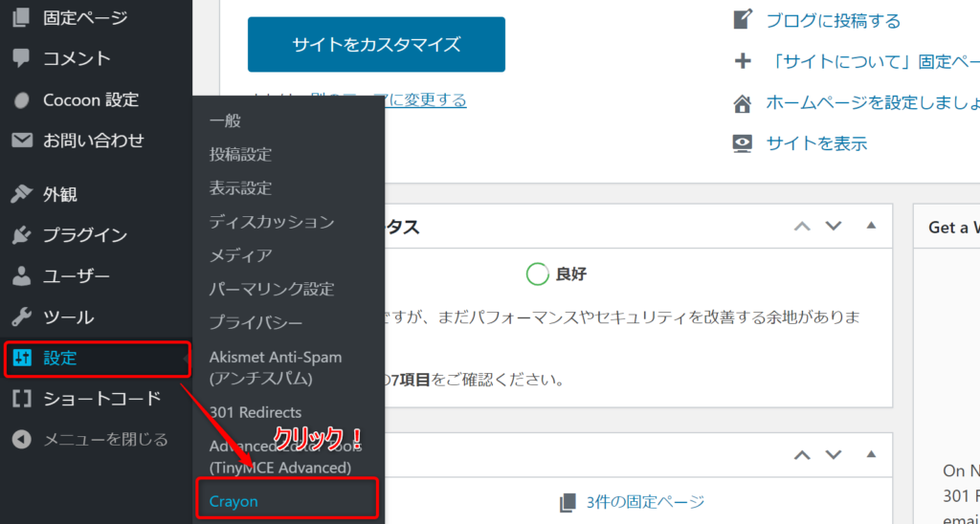The image size is (980, 524).
Task: Collapse the site health status panel
Action: point(871,226)
